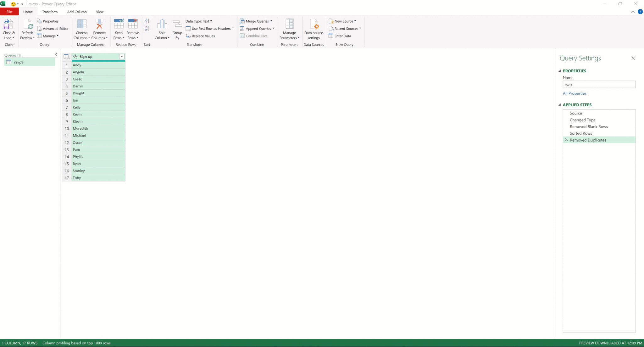The height and width of the screenshot is (347, 644).
Task: Delete the Removed Duplicates step
Action: pyautogui.click(x=567, y=140)
